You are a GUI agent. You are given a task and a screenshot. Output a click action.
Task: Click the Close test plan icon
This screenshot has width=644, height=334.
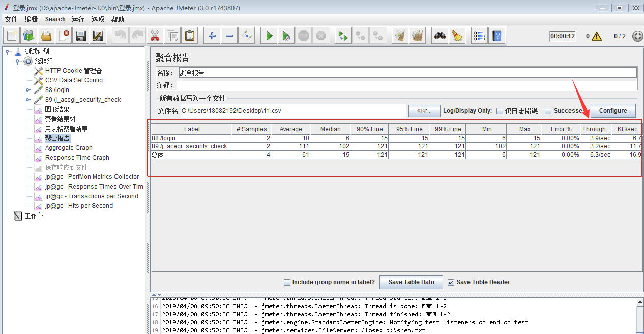point(64,36)
